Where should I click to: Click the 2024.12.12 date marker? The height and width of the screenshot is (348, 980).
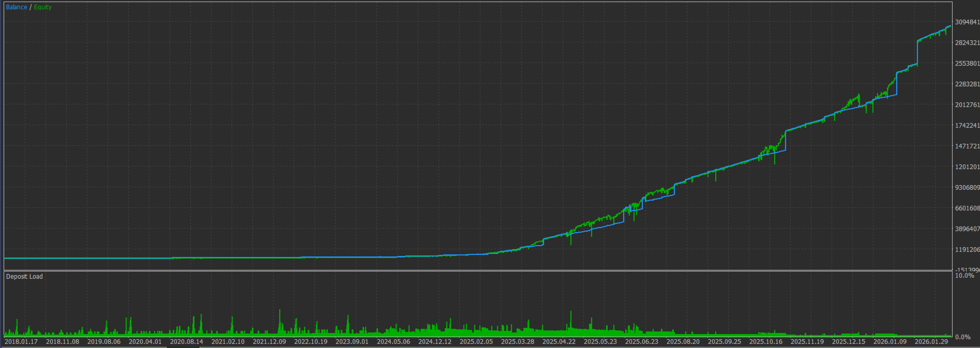(435, 342)
